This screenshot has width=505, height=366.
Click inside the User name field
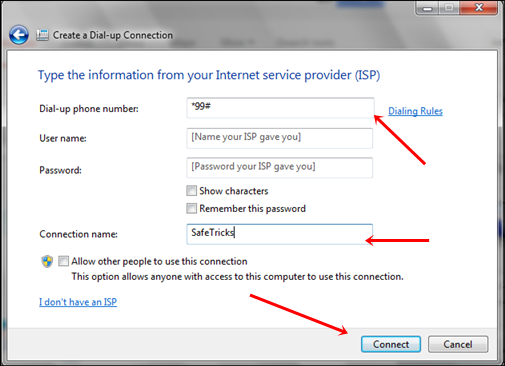coord(280,138)
